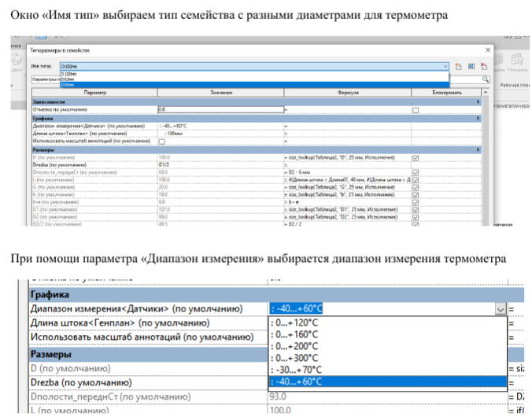Toggle lock checkbox in the «b (по умолчанию)» row

tap(416, 195)
